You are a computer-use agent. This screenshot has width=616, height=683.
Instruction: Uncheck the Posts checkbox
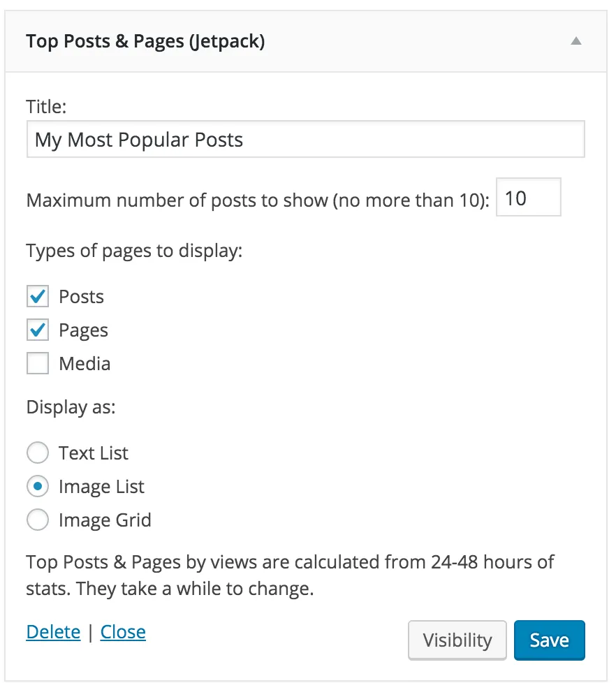coord(38,296)
